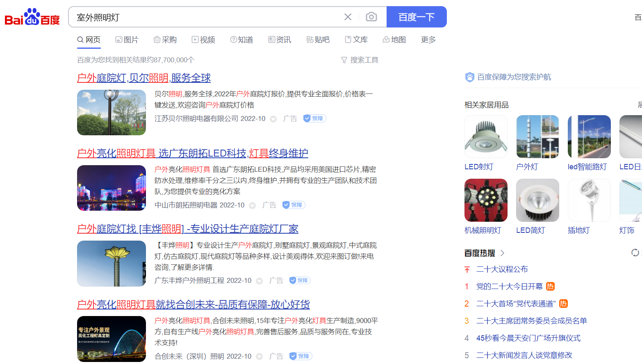Switch to the 视频 tab
Image resolution: width=642 pixels, height=364 pixels.
[203, 40]
